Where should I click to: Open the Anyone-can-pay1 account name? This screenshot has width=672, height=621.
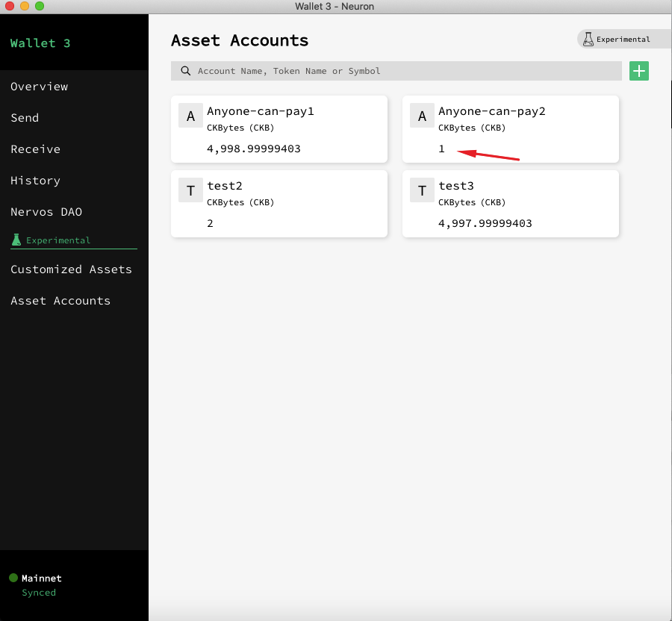pyautogui.click(x=260, y=111)
